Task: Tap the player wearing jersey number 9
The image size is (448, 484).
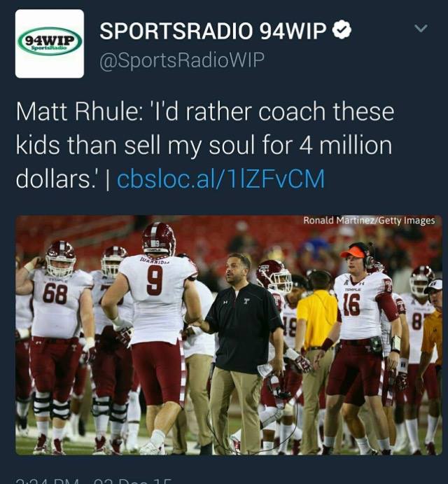Action: click(154, 333)
